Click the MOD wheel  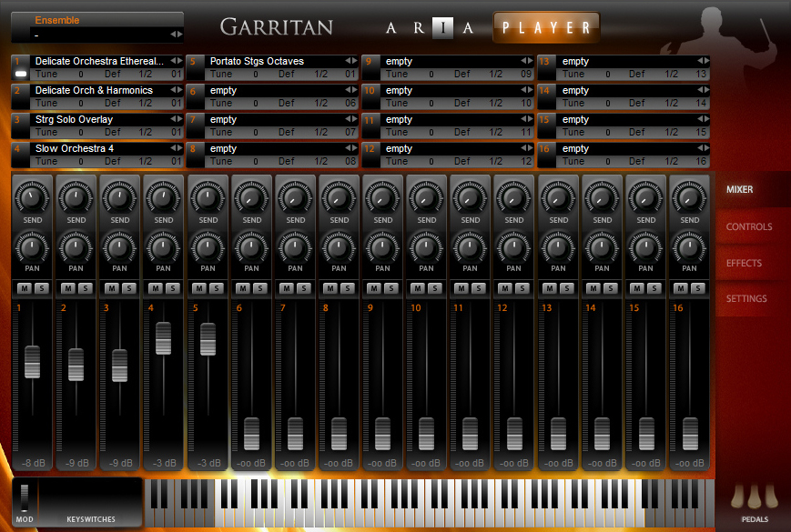click(25, 497)
